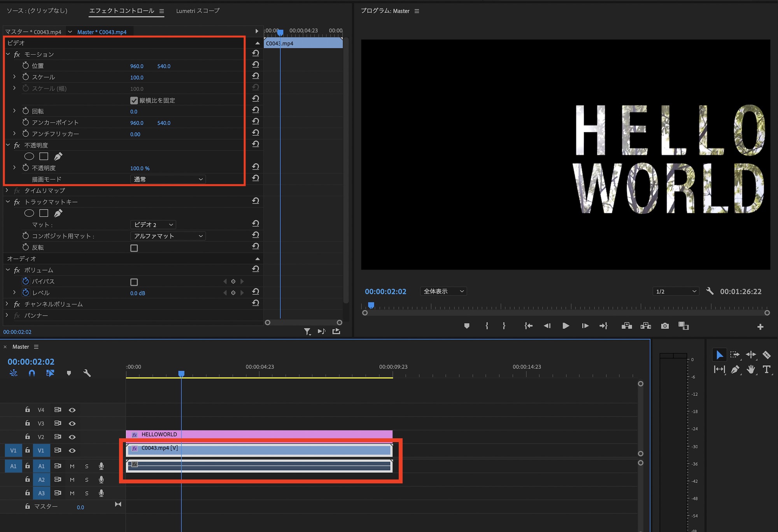The height and width of the screenshot is (532, 778).
Task: Reset the rotation (回転) parameter
Action: [256, 110]
